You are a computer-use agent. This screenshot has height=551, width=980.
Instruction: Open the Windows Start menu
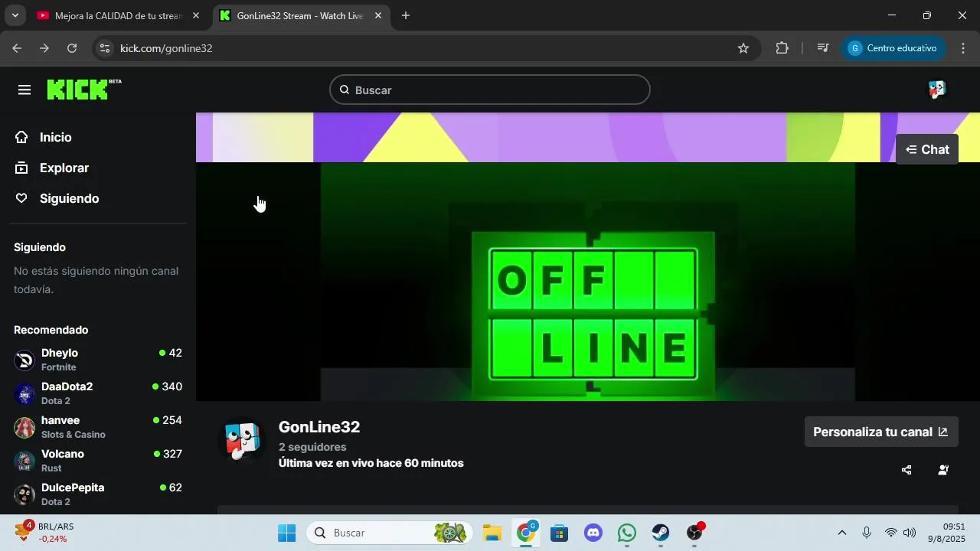[x=286, y=533]
